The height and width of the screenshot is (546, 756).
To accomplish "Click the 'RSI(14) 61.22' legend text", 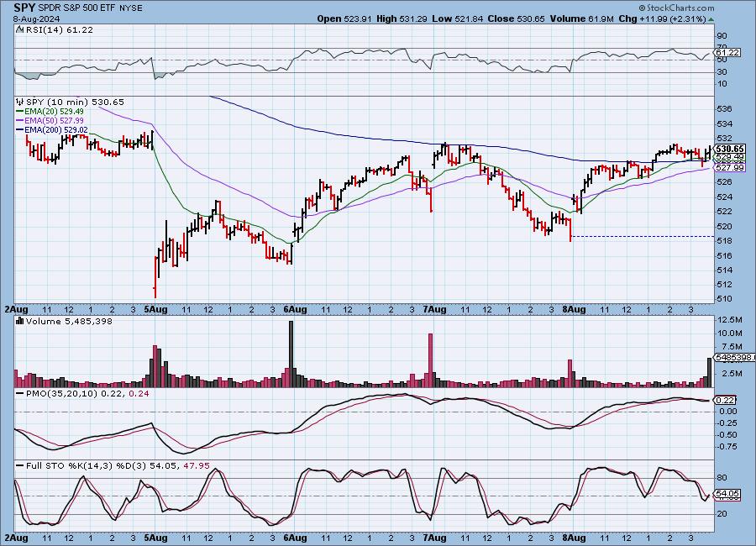I will [x=60, y=29].
